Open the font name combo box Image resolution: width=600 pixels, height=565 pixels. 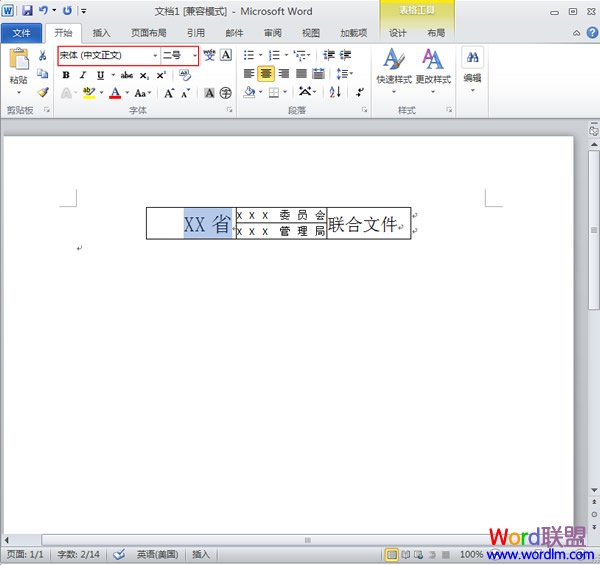(x=109, y=55)
